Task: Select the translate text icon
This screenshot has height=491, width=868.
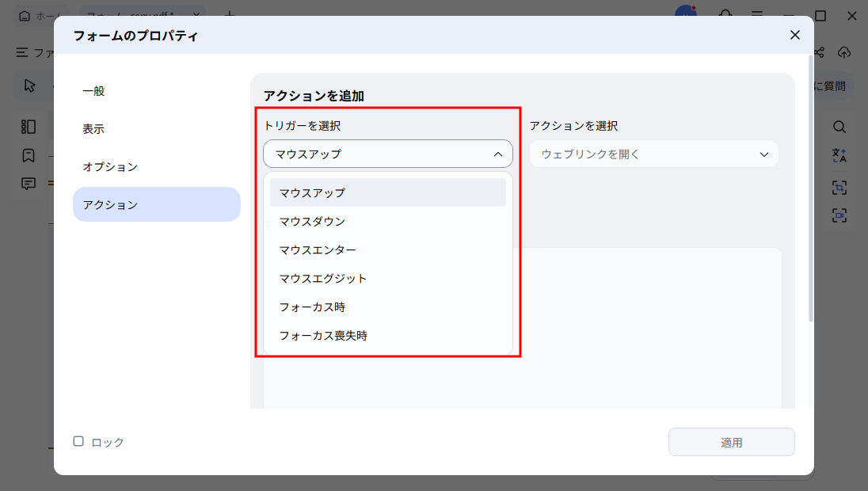Action: point(839,155)
